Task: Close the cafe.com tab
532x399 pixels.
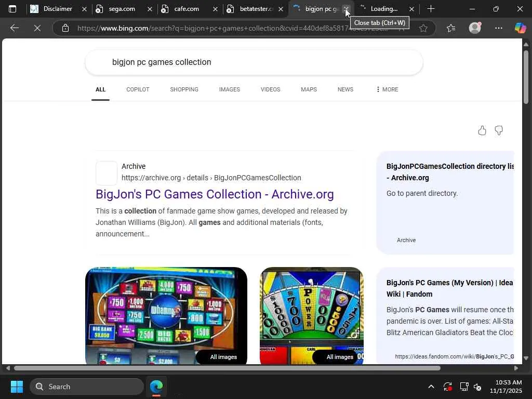Action: coord(215,9)
